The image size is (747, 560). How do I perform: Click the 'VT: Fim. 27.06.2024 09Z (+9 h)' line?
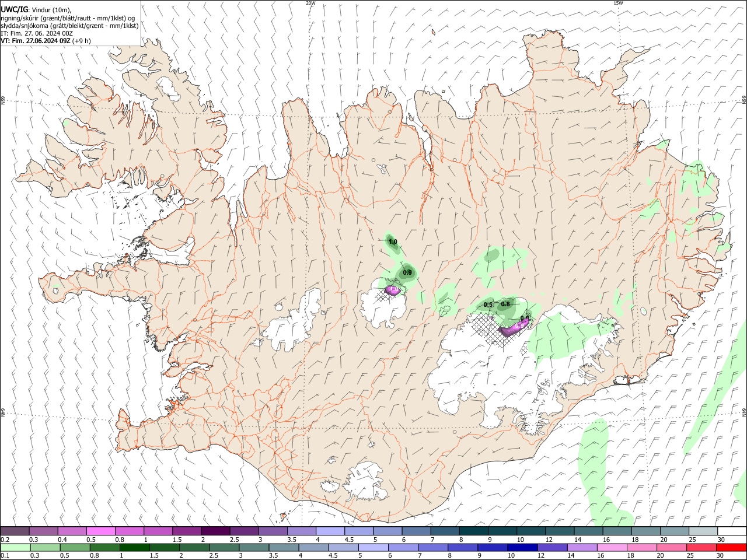46,41
